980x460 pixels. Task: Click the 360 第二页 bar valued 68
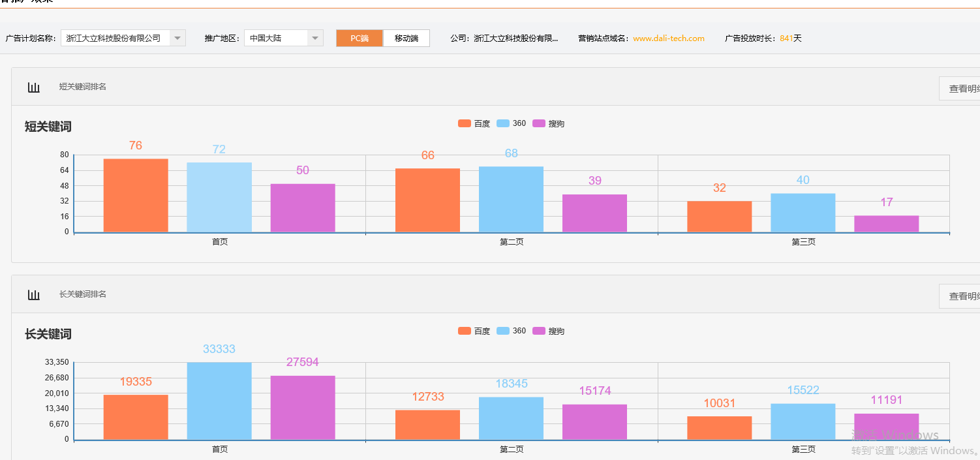511,199
